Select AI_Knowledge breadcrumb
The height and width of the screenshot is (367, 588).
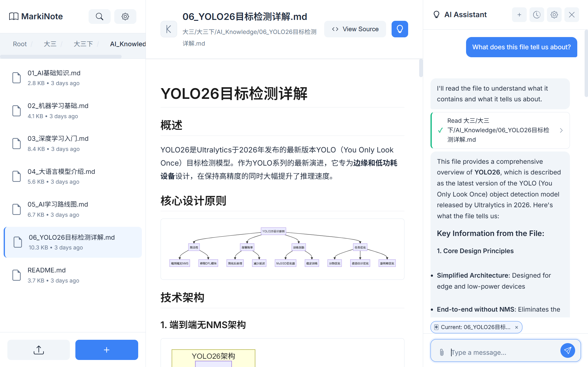[x=128, y=44]
